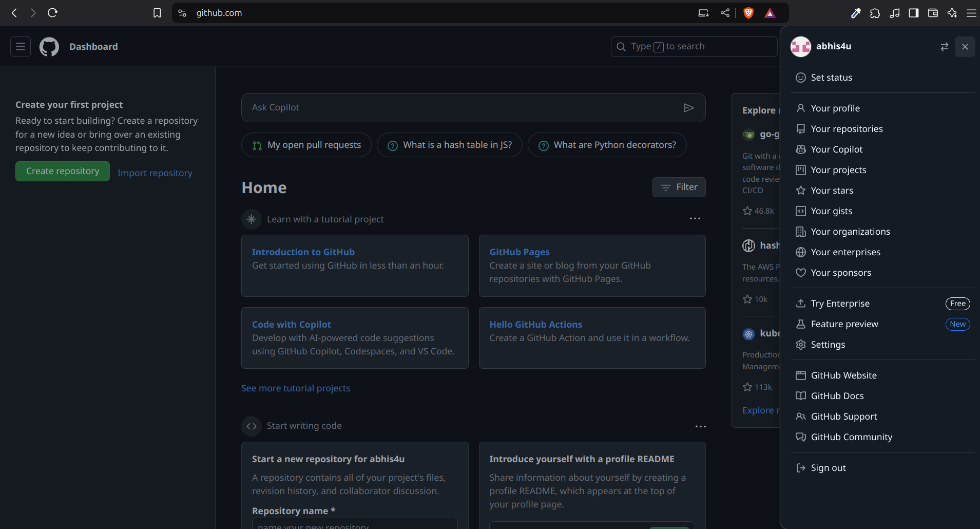Open the Hello GitHub Actions tutorial
This screenshot has height=529, width=980.
(536, 325)
